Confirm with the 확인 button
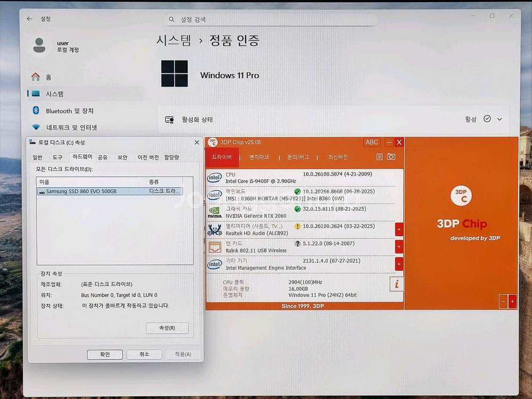 point(105,354)
